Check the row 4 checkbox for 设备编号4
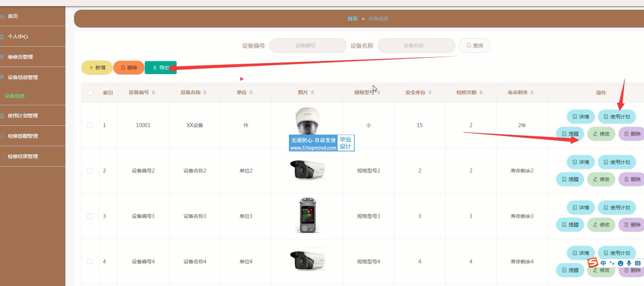 click(90, 262)
